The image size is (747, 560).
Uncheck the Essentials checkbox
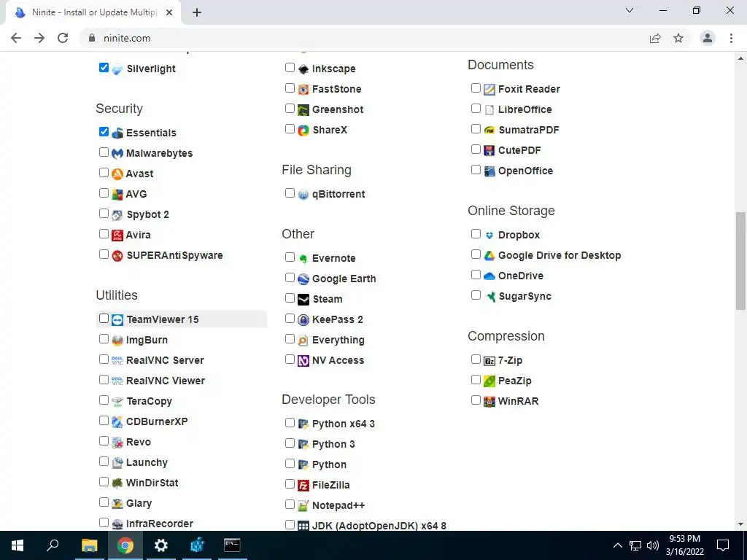[x=104, y=132]
